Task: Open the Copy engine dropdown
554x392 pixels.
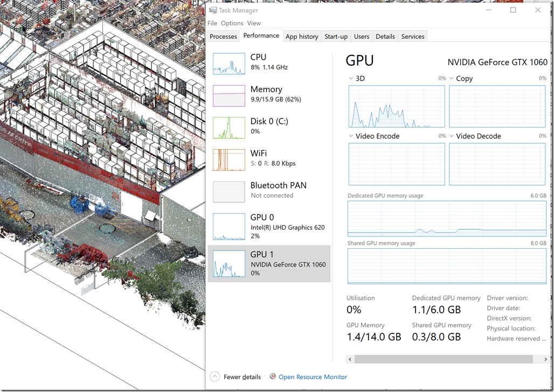Action: click(452, 79)
